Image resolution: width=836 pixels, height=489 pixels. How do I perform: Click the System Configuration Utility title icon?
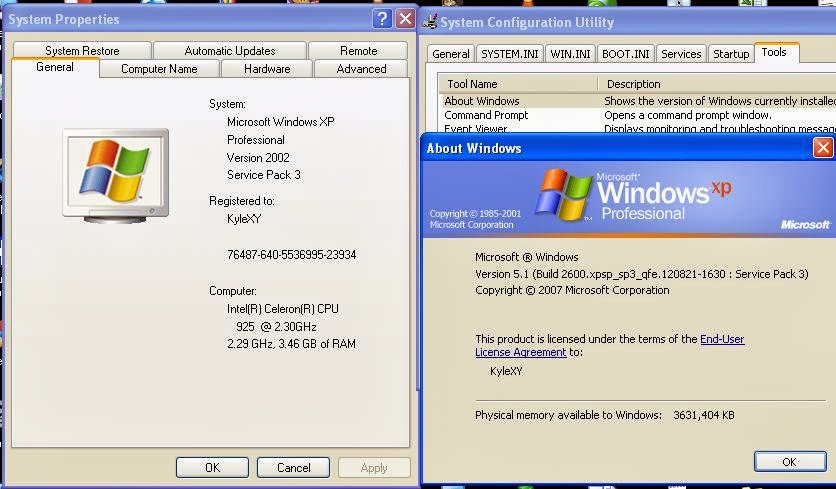tap(429, 22)
